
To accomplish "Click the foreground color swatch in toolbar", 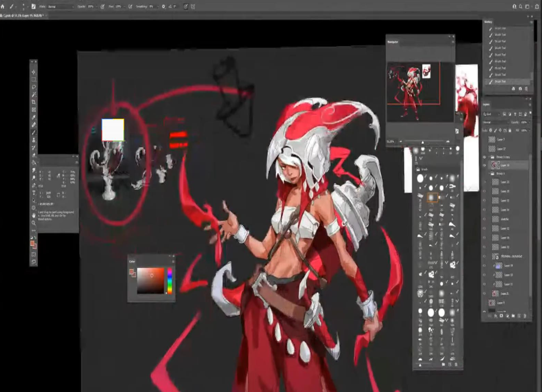I will (32, 243).
